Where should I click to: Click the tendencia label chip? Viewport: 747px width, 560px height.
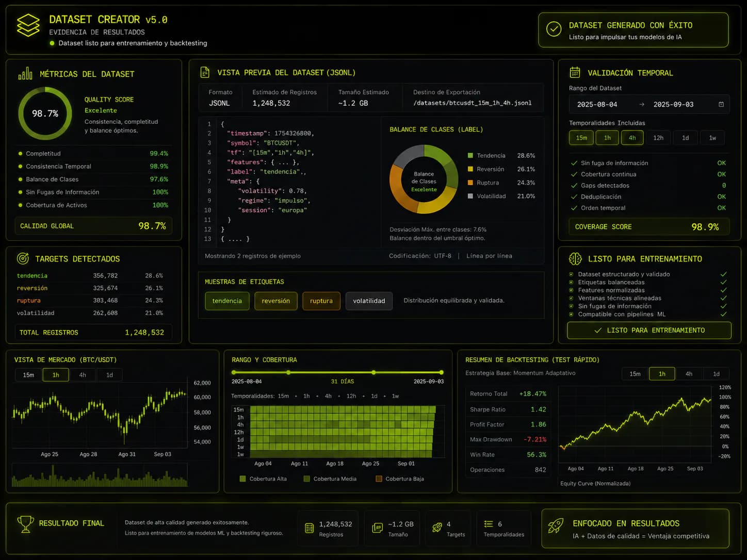click(x=227, y=301)
